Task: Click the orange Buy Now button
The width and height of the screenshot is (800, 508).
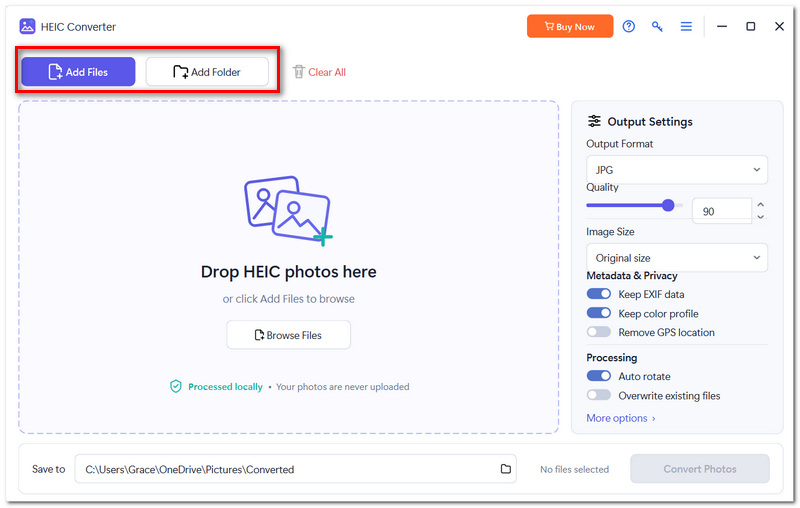Action: pyautogui.click(x=570, y=27)
